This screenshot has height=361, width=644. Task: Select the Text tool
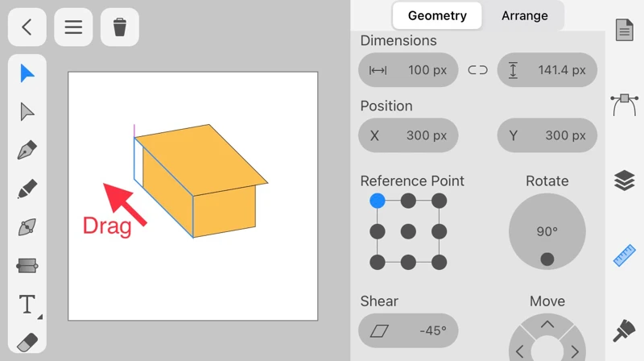27,305
